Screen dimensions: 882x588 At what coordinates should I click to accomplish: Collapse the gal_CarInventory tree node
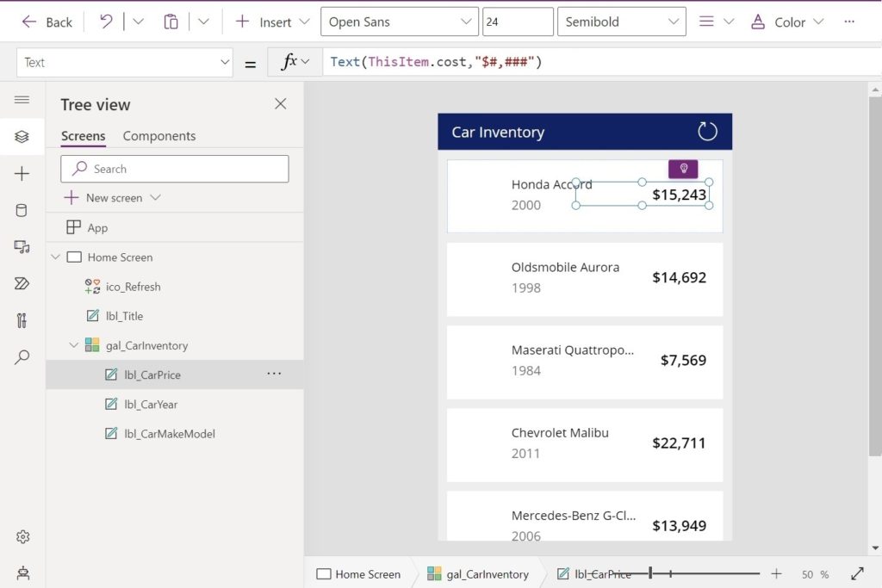74,346
